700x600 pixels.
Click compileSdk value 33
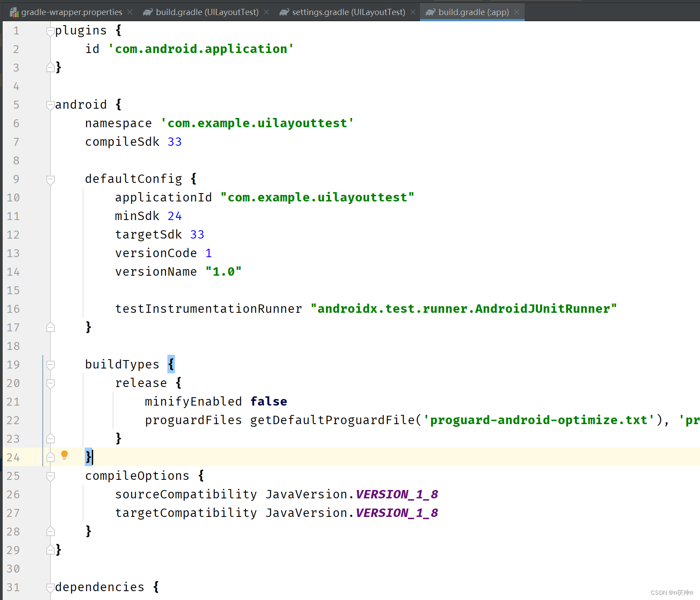(x=174, y=142)
